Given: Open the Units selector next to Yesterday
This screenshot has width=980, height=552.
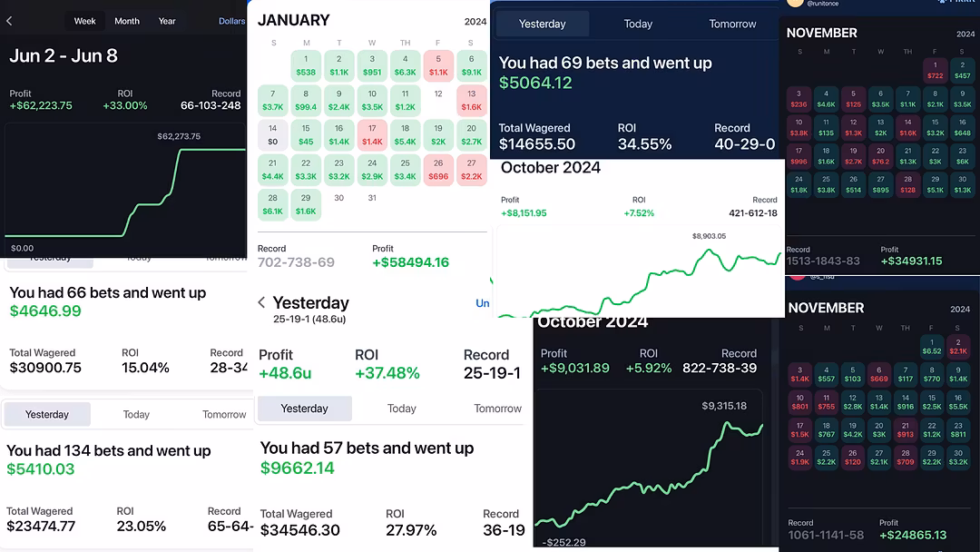Looking at the screenshot, I should 483,303.
